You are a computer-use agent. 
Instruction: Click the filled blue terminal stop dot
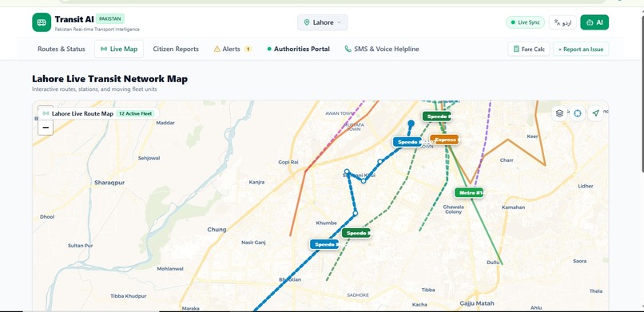411,123
